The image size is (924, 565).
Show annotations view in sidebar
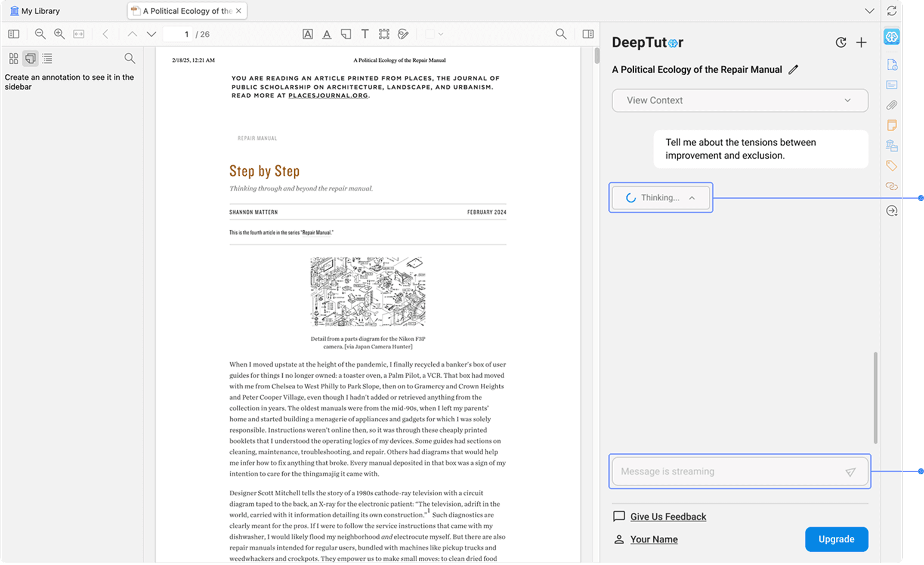(30, 58)
